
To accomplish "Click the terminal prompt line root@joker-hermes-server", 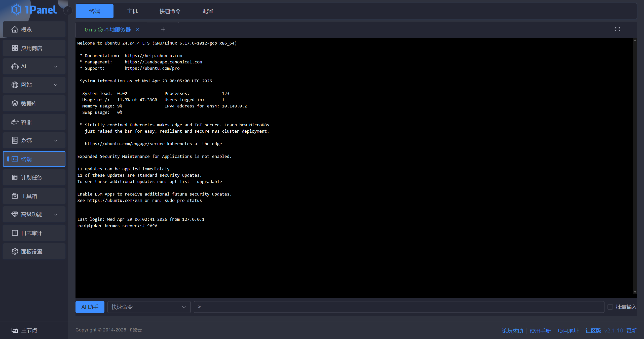I will pos(117,225).
